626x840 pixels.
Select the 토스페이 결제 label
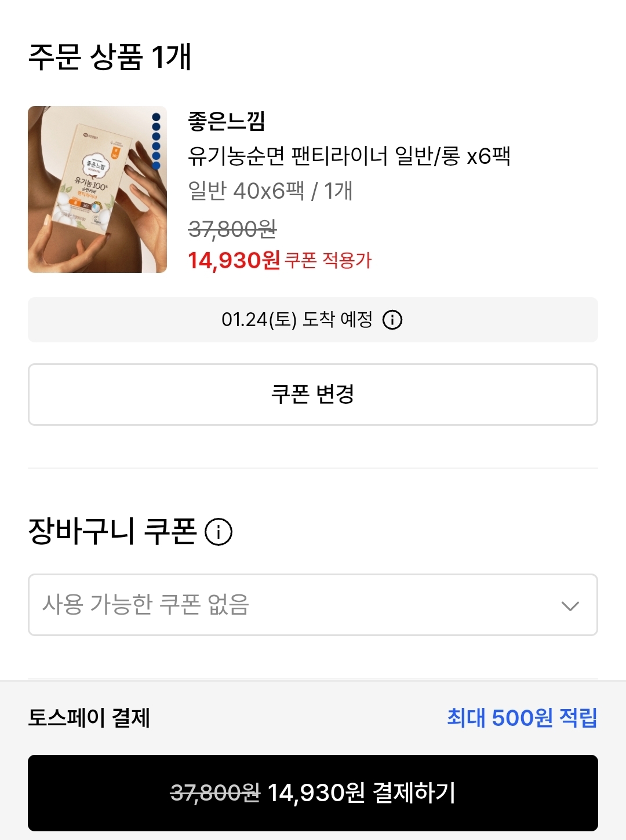pos(89,718)
